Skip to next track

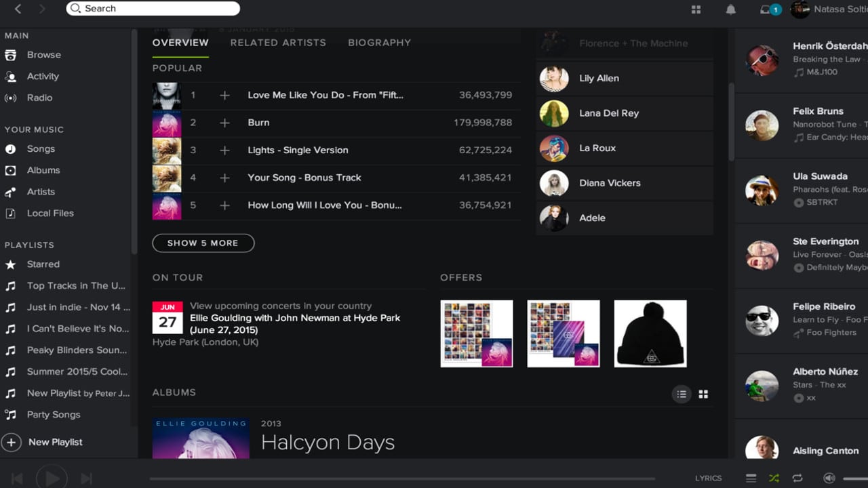pos(86,479)
